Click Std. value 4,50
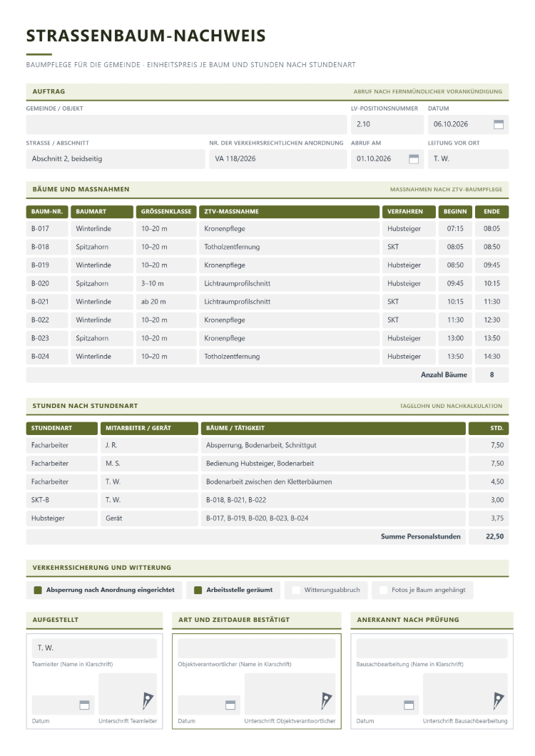 point(488,482)
